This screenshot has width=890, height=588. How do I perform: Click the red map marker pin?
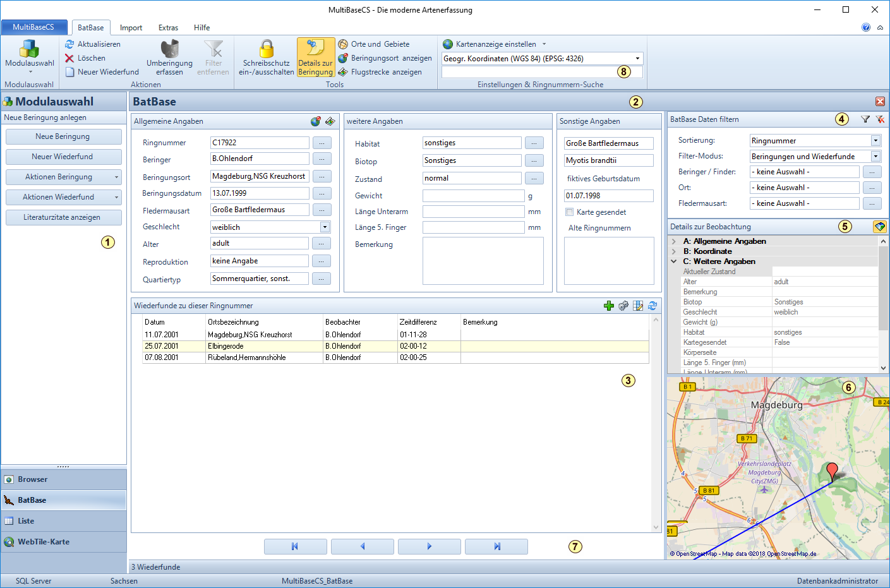pyautogui.click(x=833, y=471)
